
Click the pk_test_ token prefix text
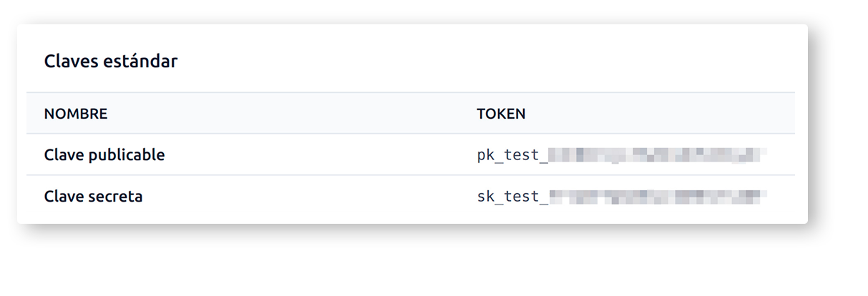512,155
